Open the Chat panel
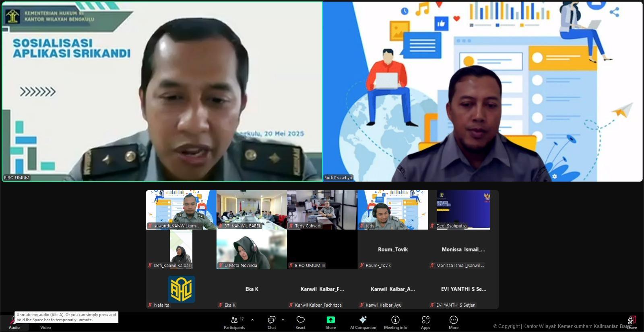This screenshot has width=644, height=332. [x=272, y=322]
